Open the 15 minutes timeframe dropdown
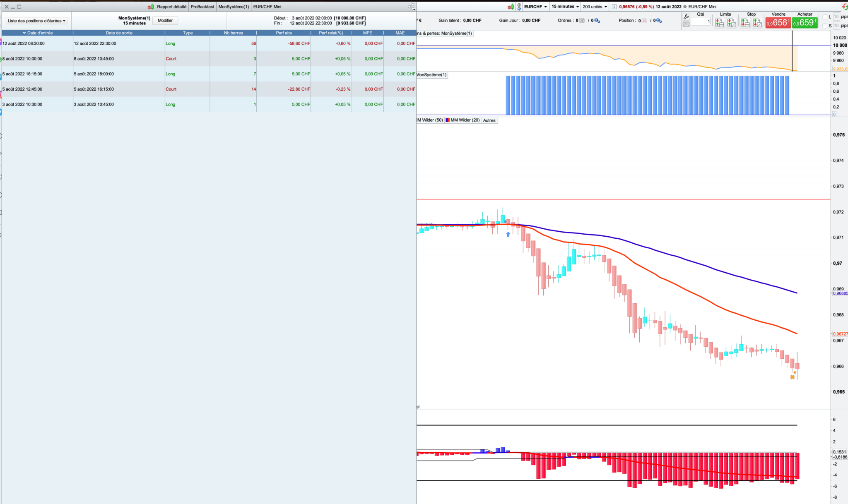The height and width of the screenshot is (504, 848). pyautogui.click(x=565, y=7)
